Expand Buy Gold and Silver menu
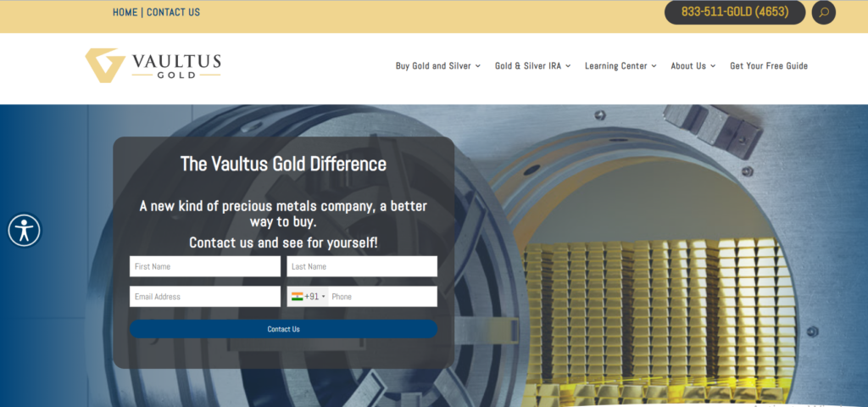This screenshot has width=868, height=407. pos(438,66)
